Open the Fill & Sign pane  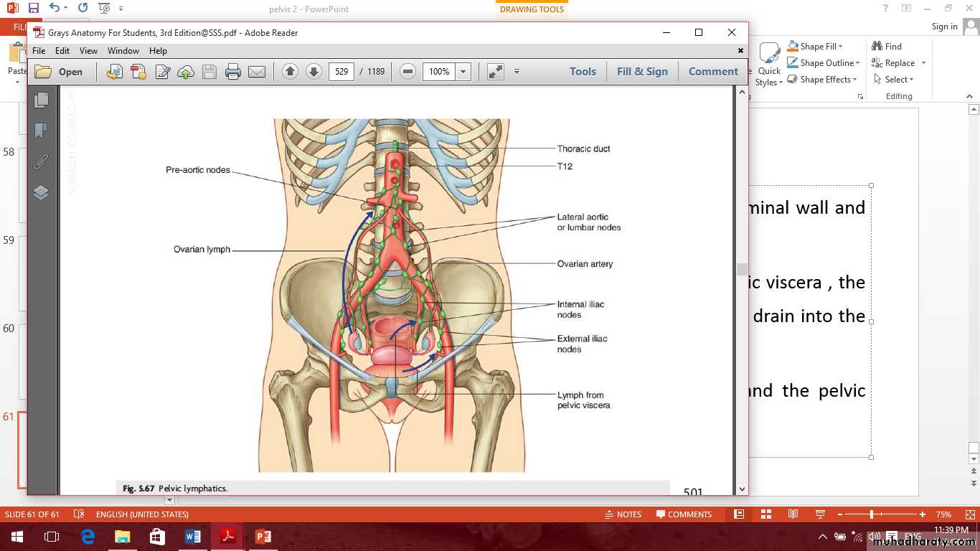coord(642,72)
